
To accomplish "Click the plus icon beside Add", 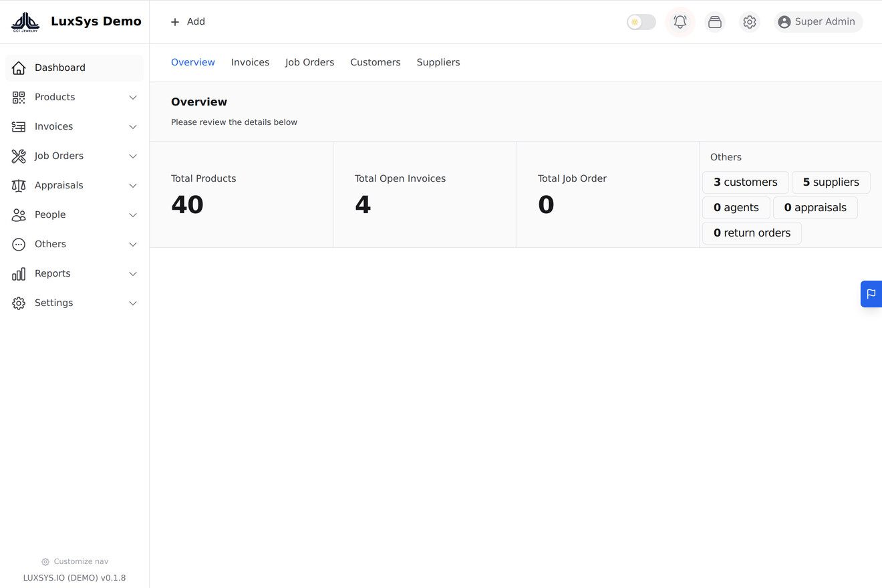I will tap(175, 22).
